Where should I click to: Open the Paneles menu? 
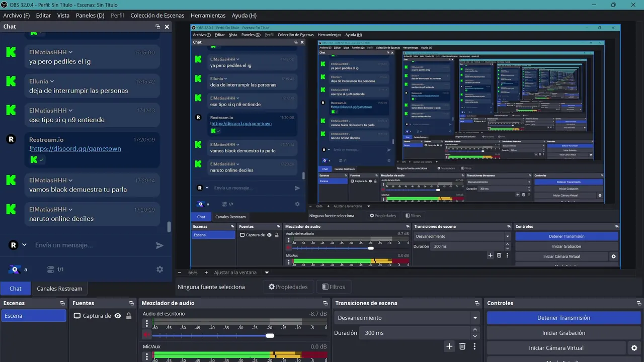click(90, 16)
